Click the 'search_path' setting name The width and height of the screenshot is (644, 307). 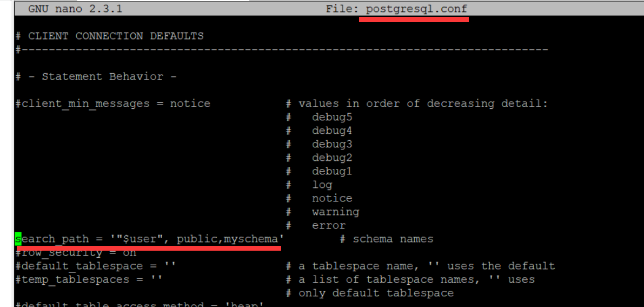tap(52, 239)
